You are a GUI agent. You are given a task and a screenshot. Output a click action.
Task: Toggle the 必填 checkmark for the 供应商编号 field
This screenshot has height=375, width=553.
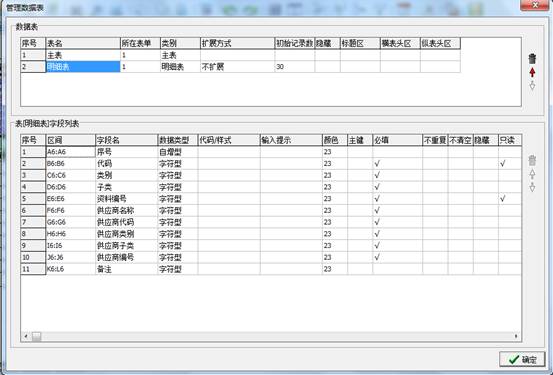point(397,257)
